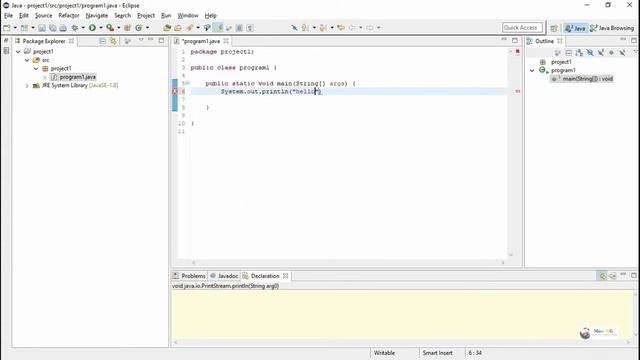Close the program1.java editor tab
Viewport: 640px width, 360px height.
(x=226, y=41)
